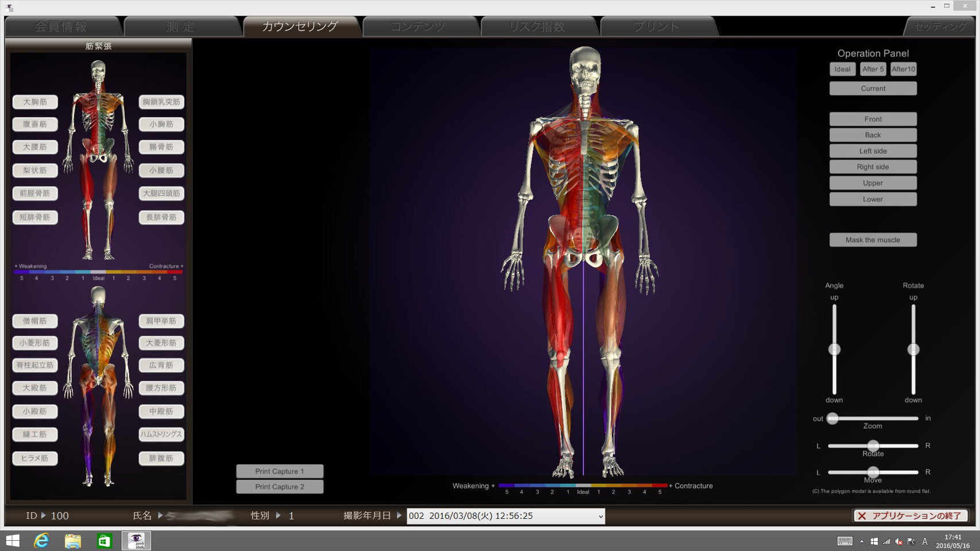Click the Print Capture 1 button

280,471
